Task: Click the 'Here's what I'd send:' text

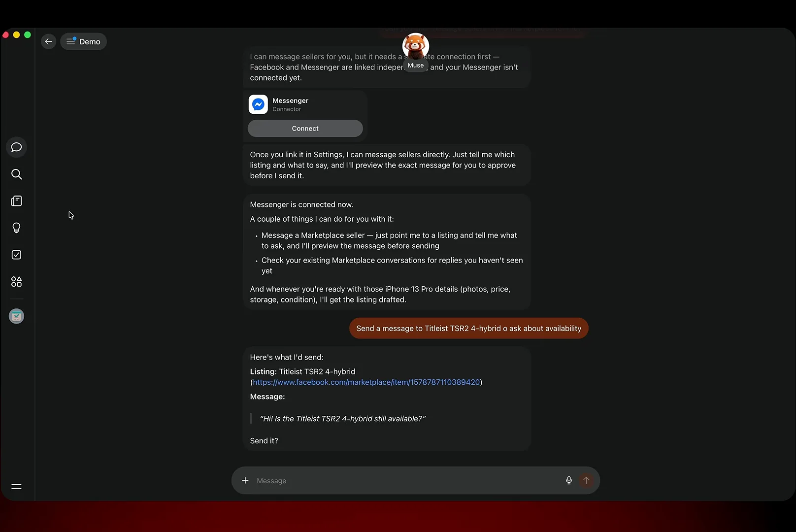Action: coord(287,357)
